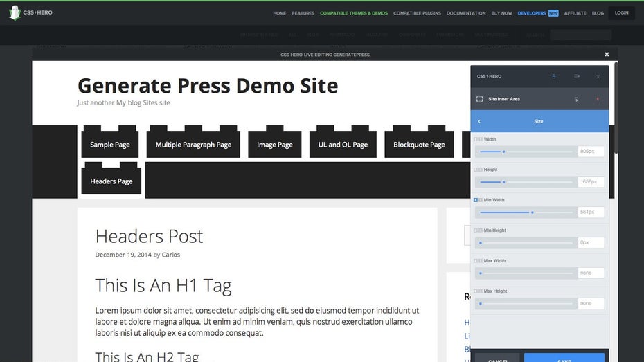Click the red reset icon beside Site Inner Area
Viewport: 644px width, 362px height.
pyautogui.click(x=598, y=99)
